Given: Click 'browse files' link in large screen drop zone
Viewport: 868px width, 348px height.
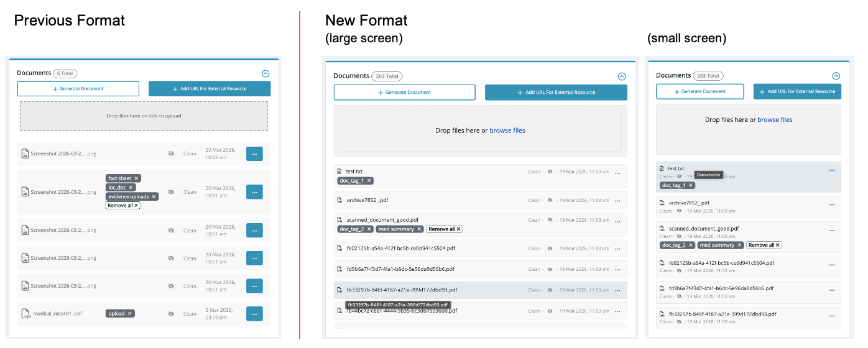Looking at the screenshot, I should click(507, 130).
